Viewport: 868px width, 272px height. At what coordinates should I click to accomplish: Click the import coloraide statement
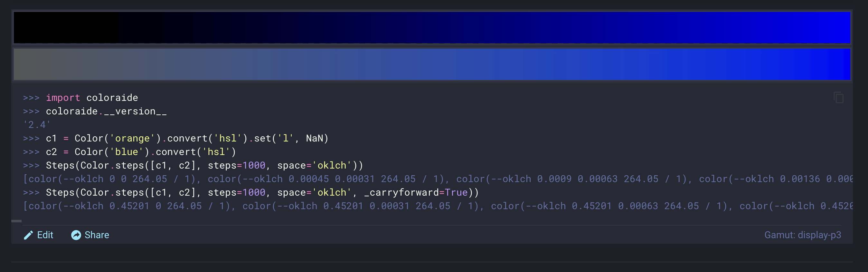point(92,98)
